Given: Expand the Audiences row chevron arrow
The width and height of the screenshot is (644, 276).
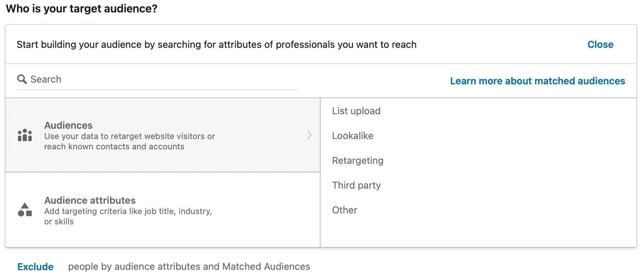Looking at the screenshot, I should pos(309,135).
